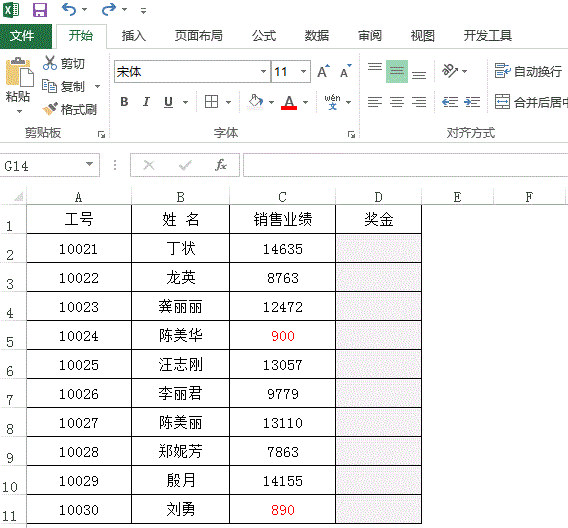Screen dimensions: 568x528
Task: Click the fx insert function icon
Action: 221,165
